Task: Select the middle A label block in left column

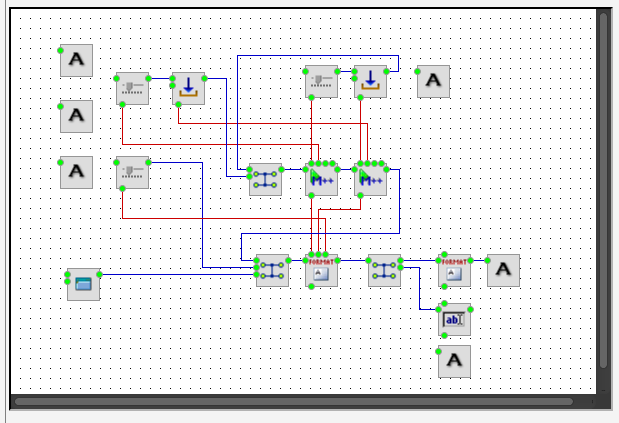Action: (77, 116)
